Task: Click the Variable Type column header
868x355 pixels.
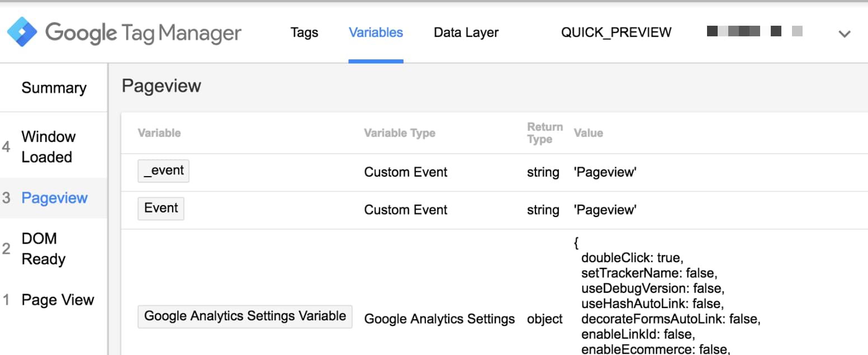Action: pos(400,133)
